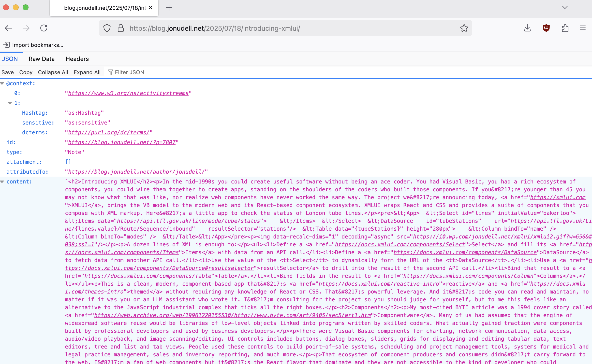
Task: Open the docs.xmlui.com components/Table link
Action: 148,276
